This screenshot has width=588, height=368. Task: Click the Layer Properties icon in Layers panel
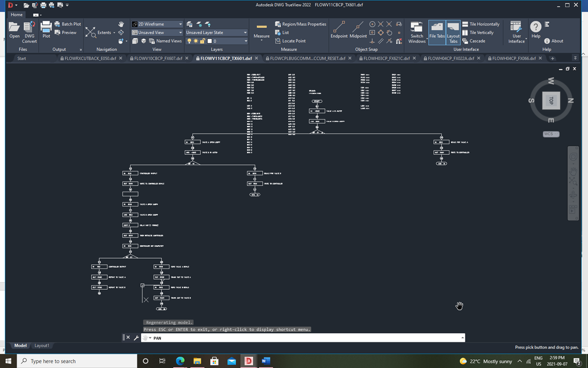coord(189,24)
